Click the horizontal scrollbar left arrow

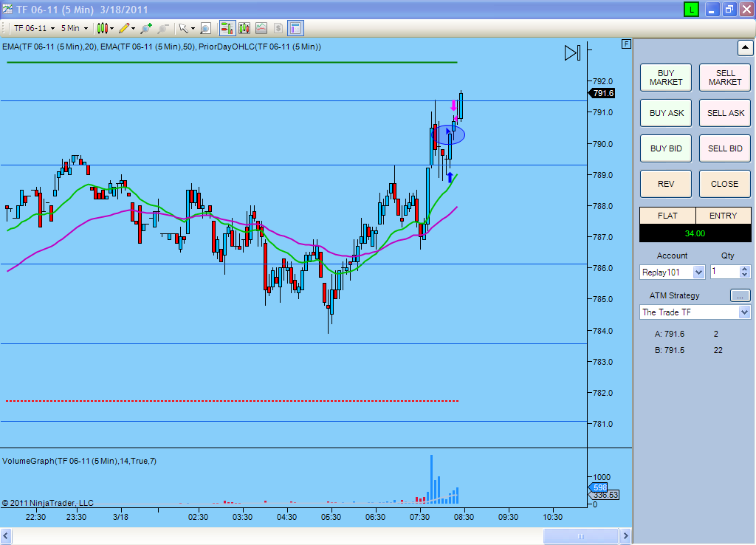click(x=6, y=536)
